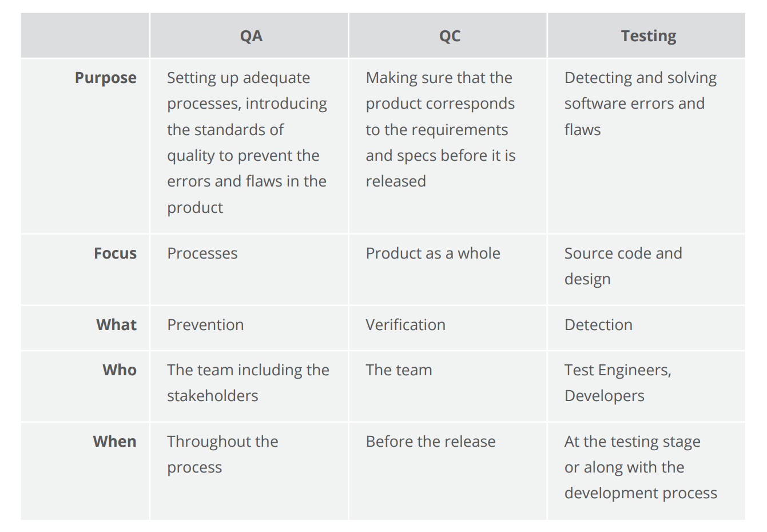This screenshot has height=532, width=767.
Task: Select the 'Throughout the process' cell
Action: coord(222,454)
